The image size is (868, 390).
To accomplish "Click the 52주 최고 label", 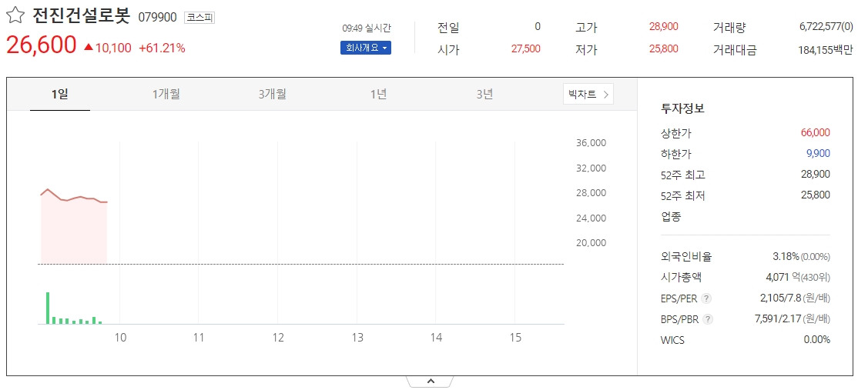I will pos(683,175).
